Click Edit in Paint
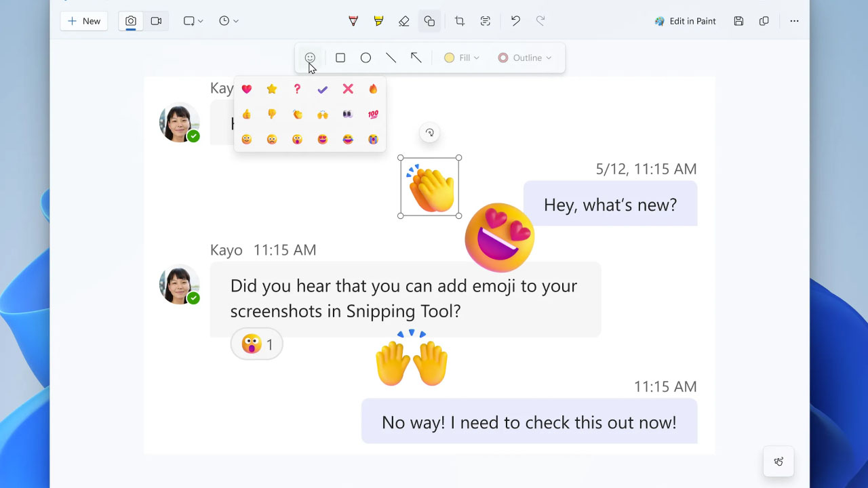Screen dimensions: 868x488 point(685,21)
